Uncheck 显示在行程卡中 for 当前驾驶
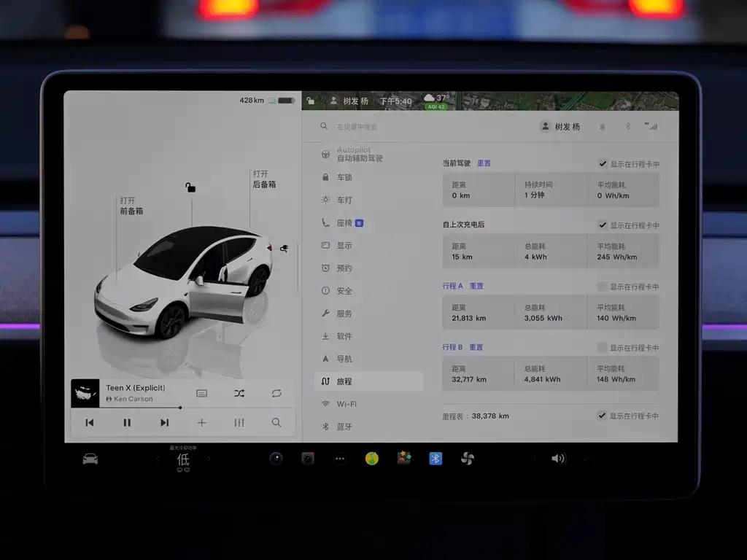This screenshot has height=560, width=747. click(602, 164)
